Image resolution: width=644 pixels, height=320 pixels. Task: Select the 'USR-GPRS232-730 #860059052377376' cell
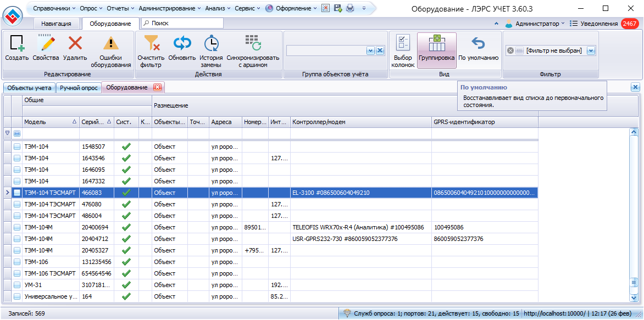(361, 239)
